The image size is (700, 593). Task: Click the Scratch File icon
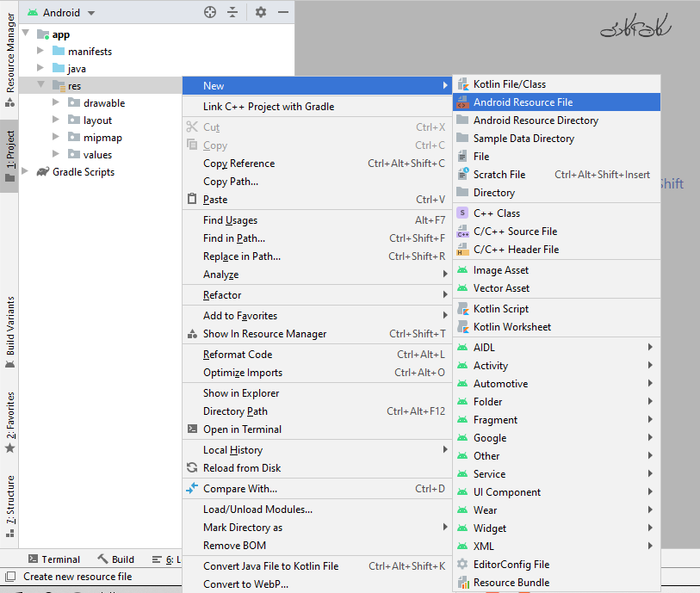tap(463, 175)
